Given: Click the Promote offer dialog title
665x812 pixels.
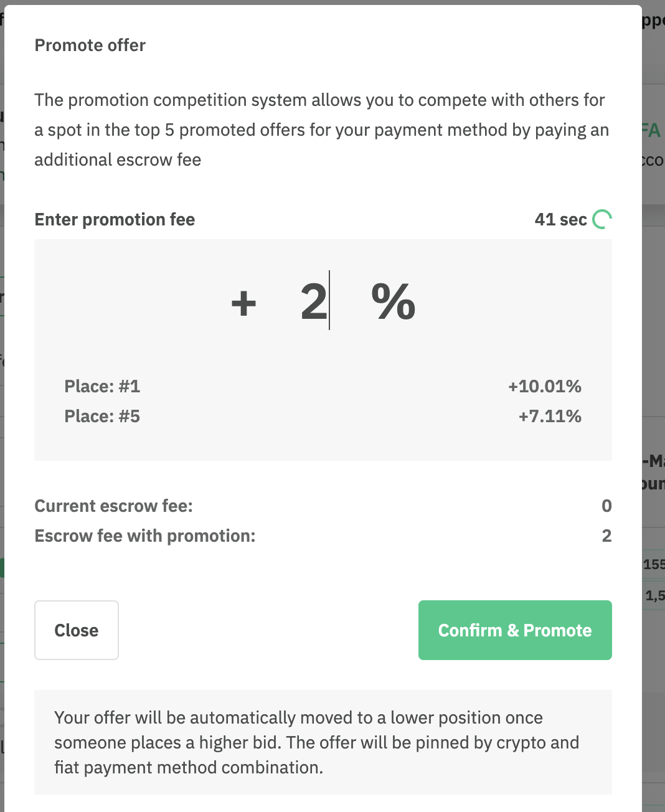Looking at the screenshot, I should (90, 45).
